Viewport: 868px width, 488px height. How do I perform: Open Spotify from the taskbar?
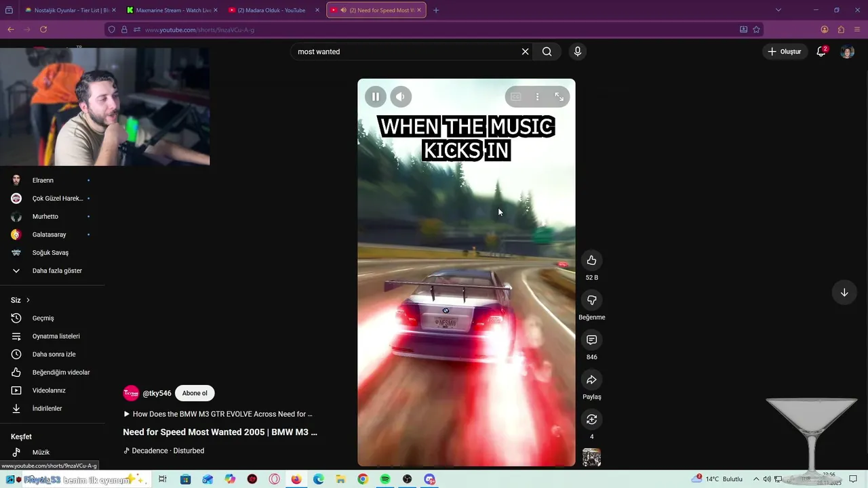click(385, 479)
